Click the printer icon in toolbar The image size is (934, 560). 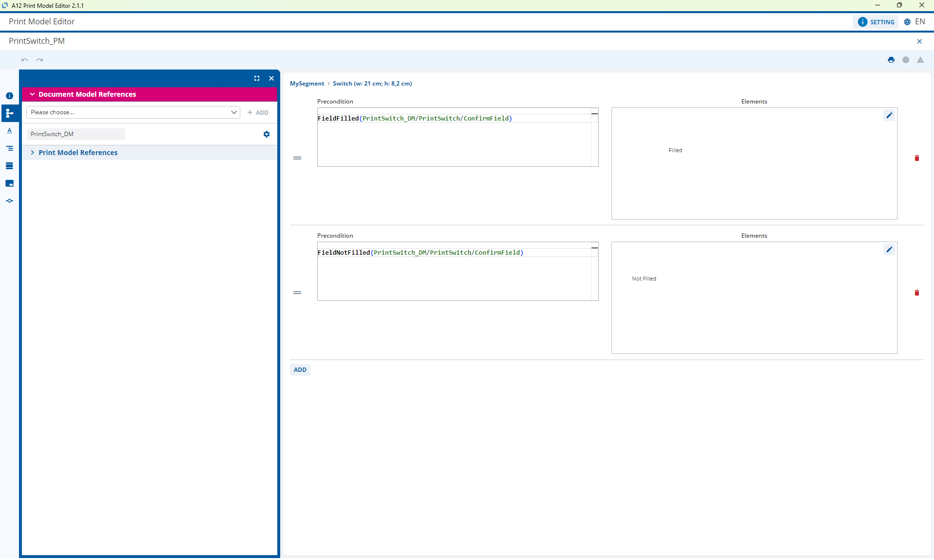(891, 60)
